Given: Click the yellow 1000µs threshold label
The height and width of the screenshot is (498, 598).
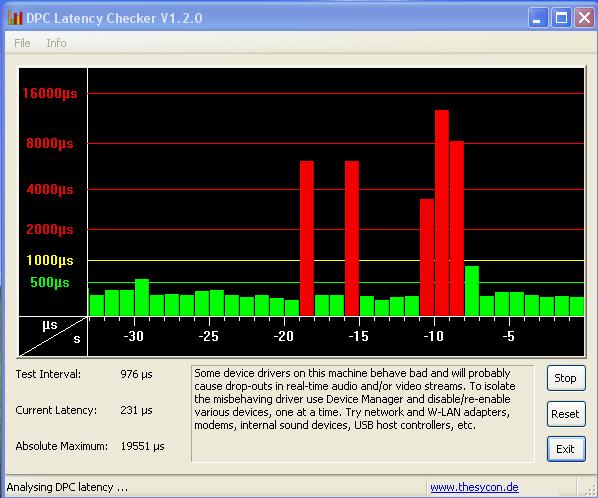Looking at the screenshot, I should pos(50,260).
